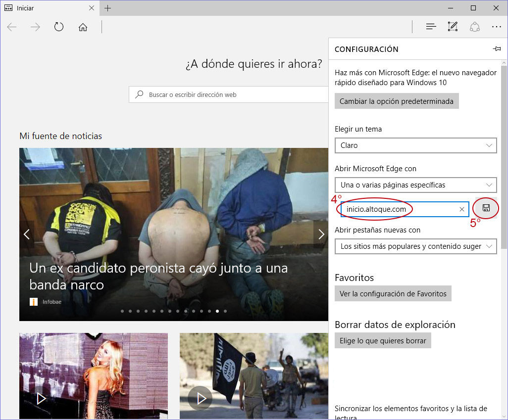Click Cambiar la opción predeterminada button

(397, 101)
